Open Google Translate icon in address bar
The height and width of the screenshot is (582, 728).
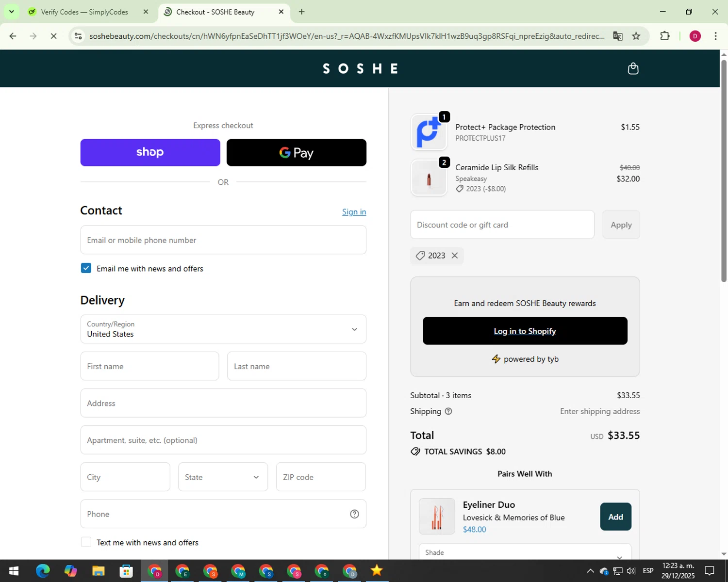[x=617, y=36]
